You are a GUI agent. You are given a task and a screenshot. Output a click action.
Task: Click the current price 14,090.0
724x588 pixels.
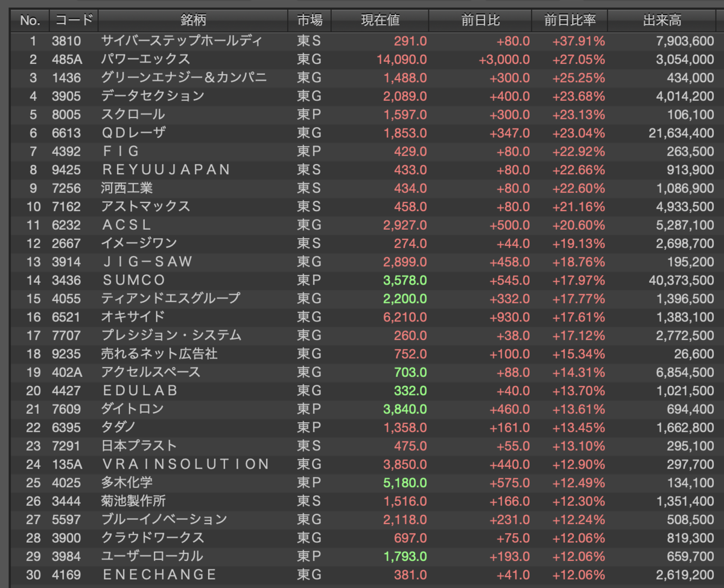tap(402, 59)
